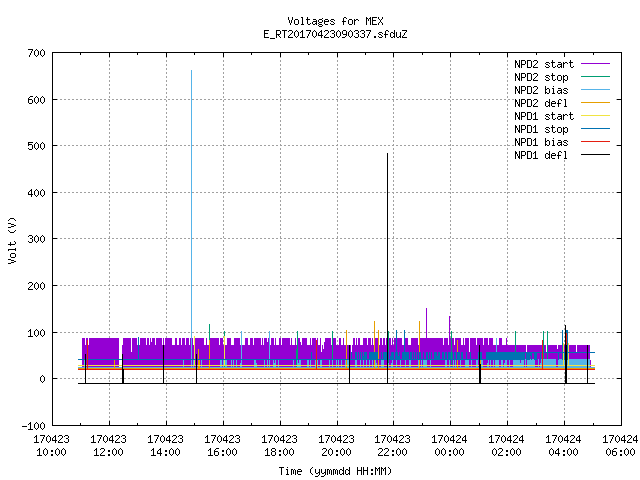Click the "NPD2 stop" legend label
This screenshot has height=480, width=640.
[x=541, y=77]
